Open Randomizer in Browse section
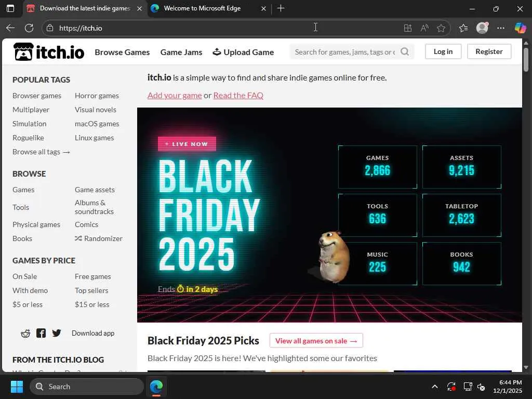The image size is (532, 399). click(x=99, y=238)
